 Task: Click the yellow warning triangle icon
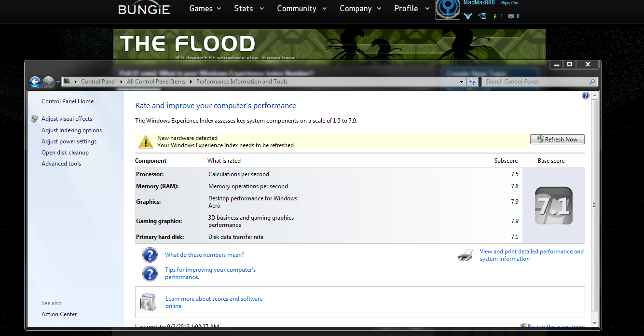pos(146,141)
